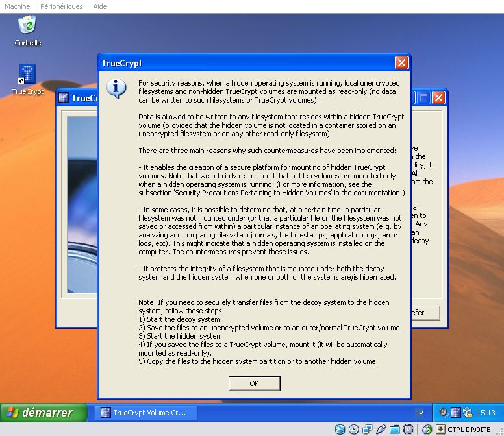Click the maximize button of the wizard window

(423, 97)
